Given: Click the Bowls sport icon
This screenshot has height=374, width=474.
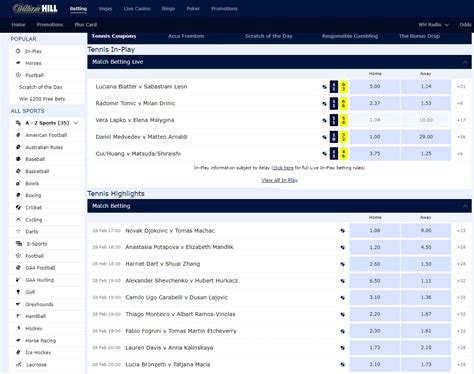Looking at the screenshot, I should pos(18,183).
